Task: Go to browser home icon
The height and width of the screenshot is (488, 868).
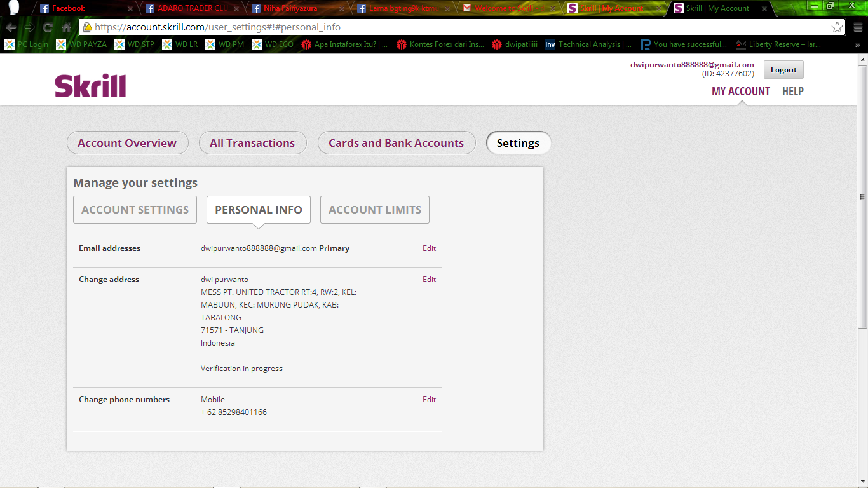Action: (x=66, y=27)
